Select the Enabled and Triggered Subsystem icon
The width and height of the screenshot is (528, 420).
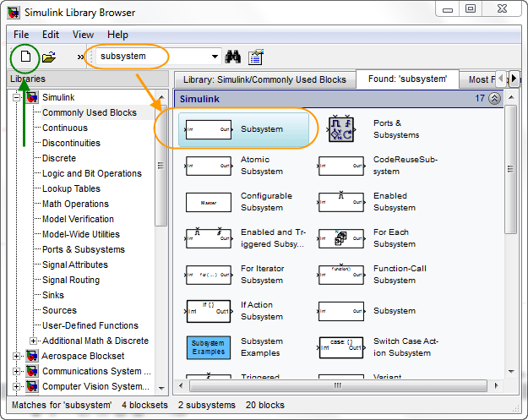pyautogui.click(x=209, y=237)
